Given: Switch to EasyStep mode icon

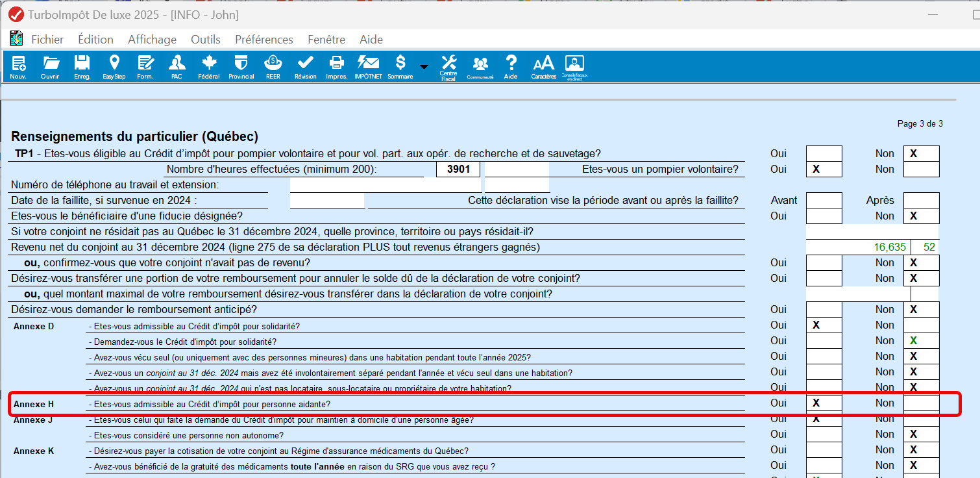Looking at the screenshot, I should 114,67.
